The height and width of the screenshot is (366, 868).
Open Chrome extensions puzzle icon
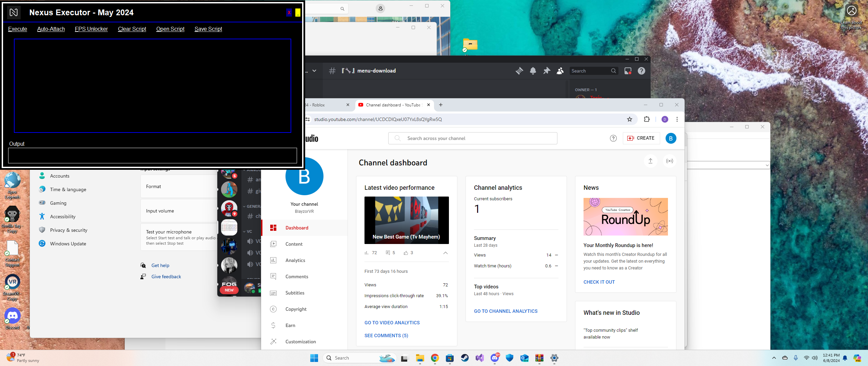(x=647, y=119)
